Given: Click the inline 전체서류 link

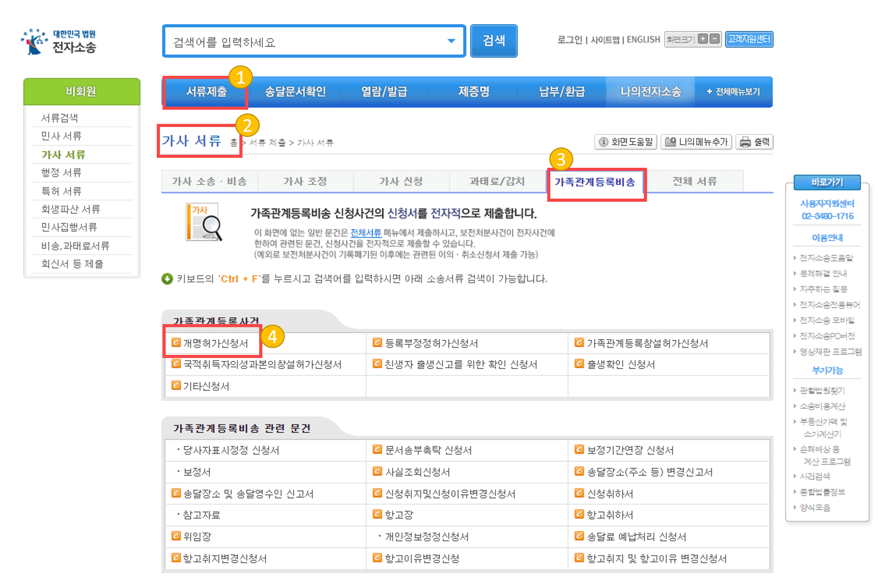Looking at the screenshot, I should (366, 233).
